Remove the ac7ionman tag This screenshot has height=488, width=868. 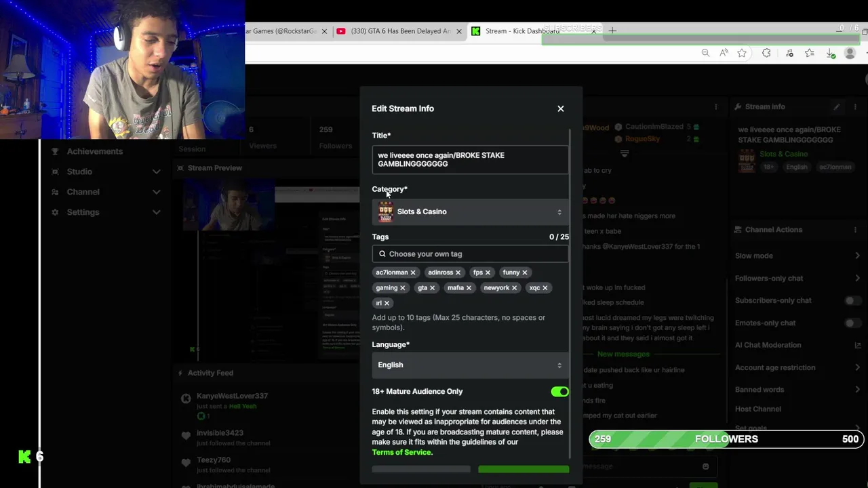[412, 272]
